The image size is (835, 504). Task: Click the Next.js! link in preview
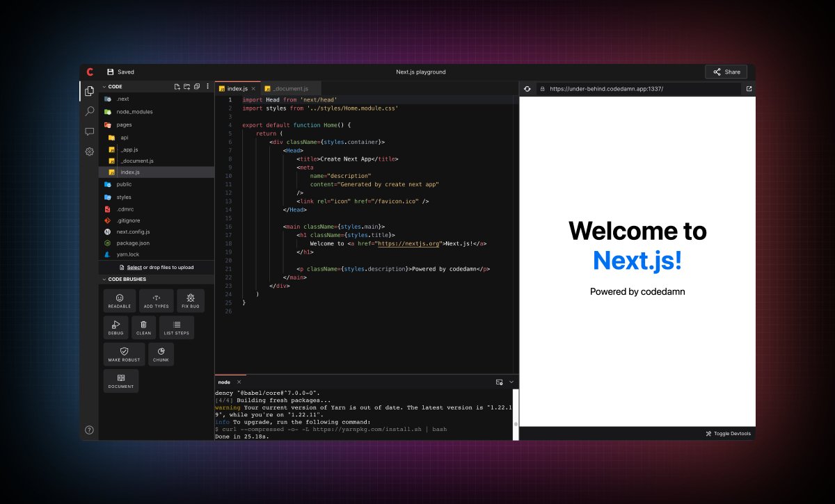(637, 260)
